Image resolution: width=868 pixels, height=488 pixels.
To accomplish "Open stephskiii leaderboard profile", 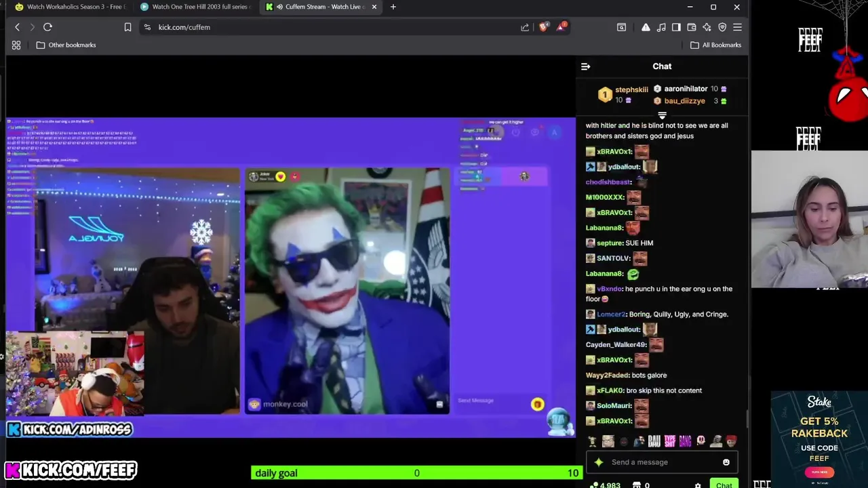I will (x=631, y=89).
